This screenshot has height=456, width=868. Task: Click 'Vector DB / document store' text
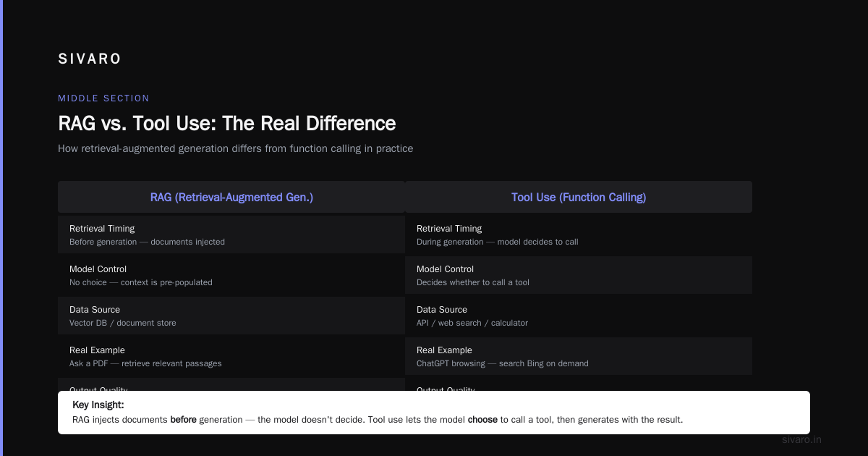click(x=123, y=323)
